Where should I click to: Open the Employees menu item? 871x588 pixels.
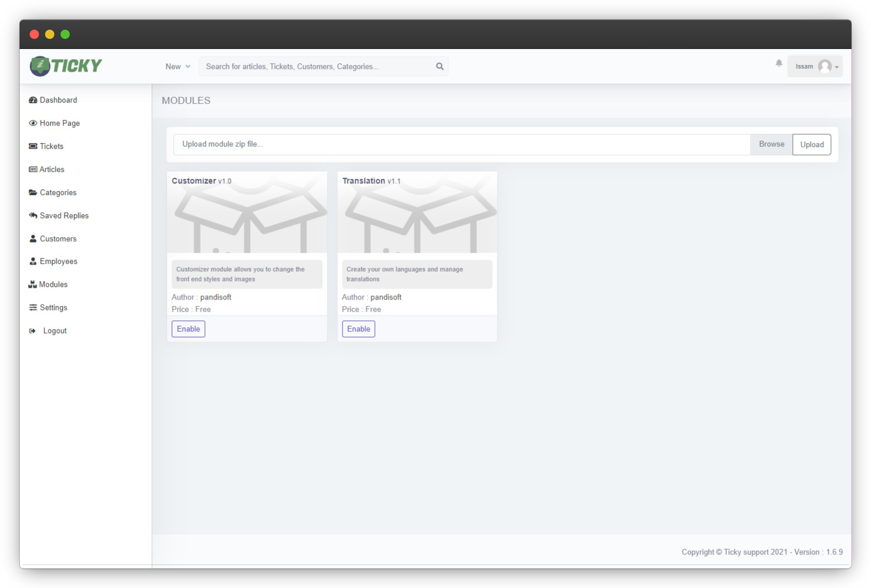pyautogui.click(x=58, y=262)
